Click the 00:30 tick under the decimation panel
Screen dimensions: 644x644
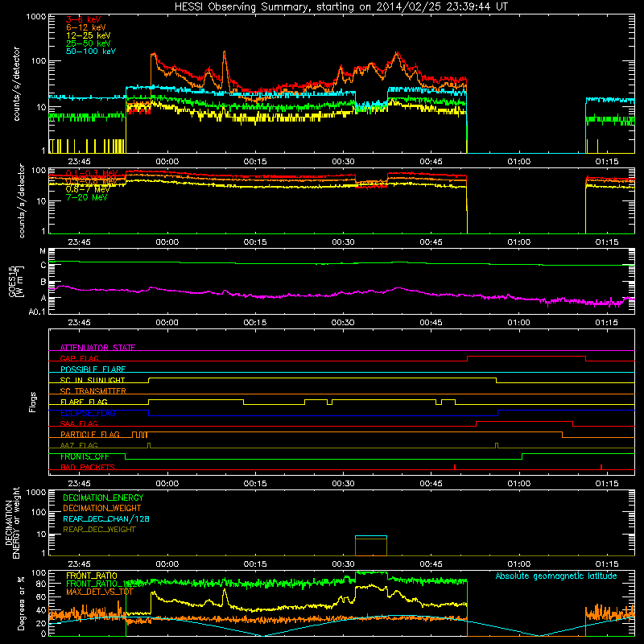pyautogui.click(x=343, y=563)
